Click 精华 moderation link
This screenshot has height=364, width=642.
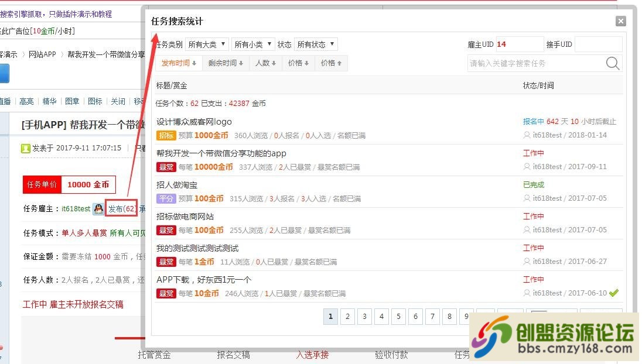(x=50, y=101)
